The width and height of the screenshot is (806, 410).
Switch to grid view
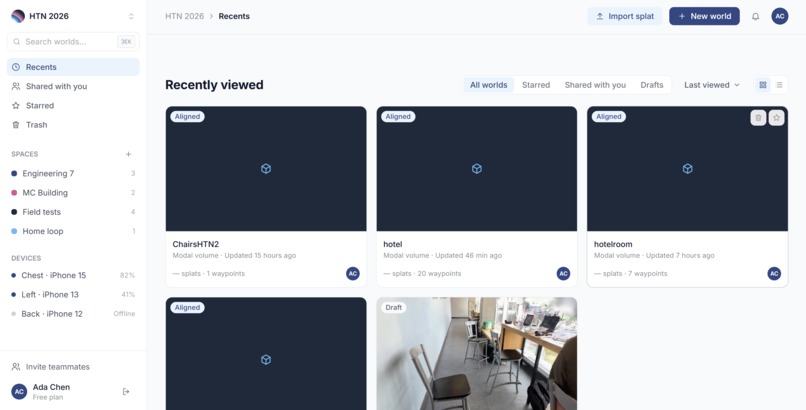763,85
